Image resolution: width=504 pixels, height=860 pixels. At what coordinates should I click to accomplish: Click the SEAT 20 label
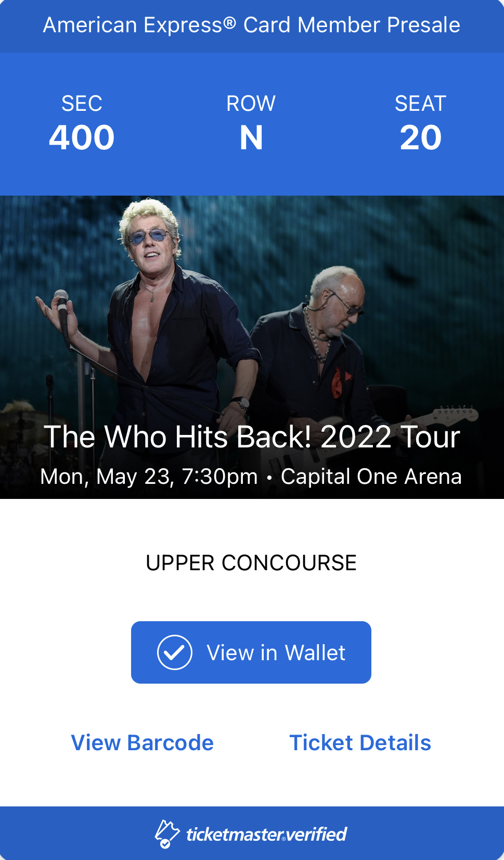pyautogui.click(x=421, y=124)
